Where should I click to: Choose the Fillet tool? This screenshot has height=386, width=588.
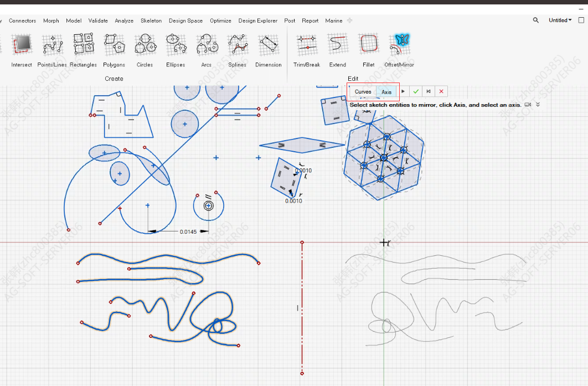click(x=369, y=44)
